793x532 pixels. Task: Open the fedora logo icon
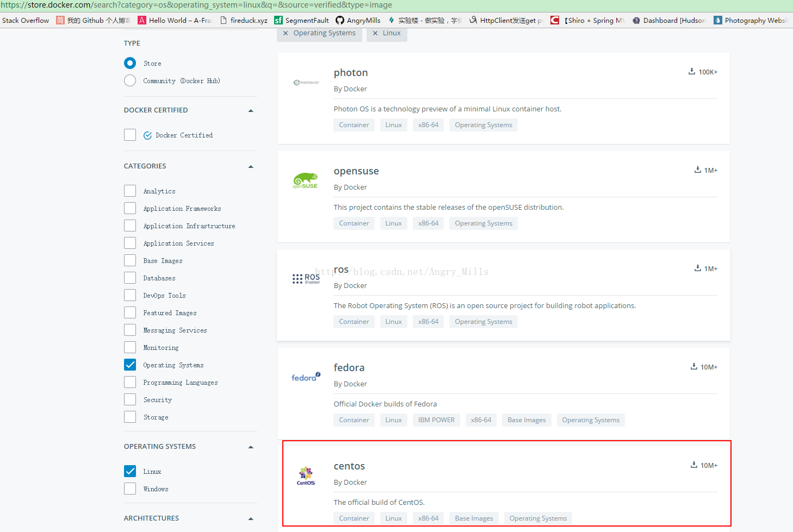pos(306,377)
